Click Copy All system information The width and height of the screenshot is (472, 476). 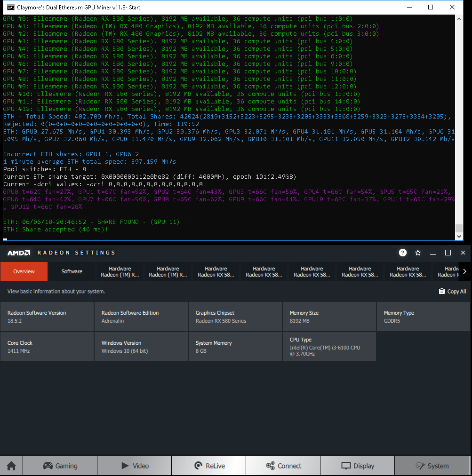[453, 292]
